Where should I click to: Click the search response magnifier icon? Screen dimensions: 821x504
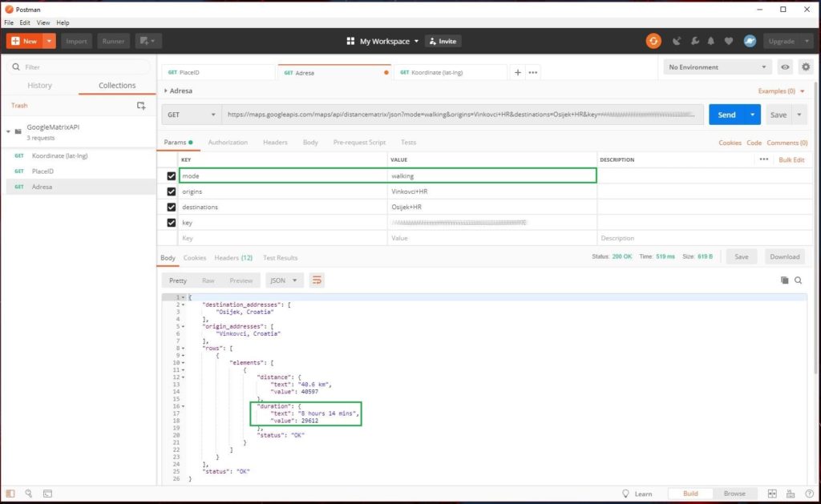[798, 280]
